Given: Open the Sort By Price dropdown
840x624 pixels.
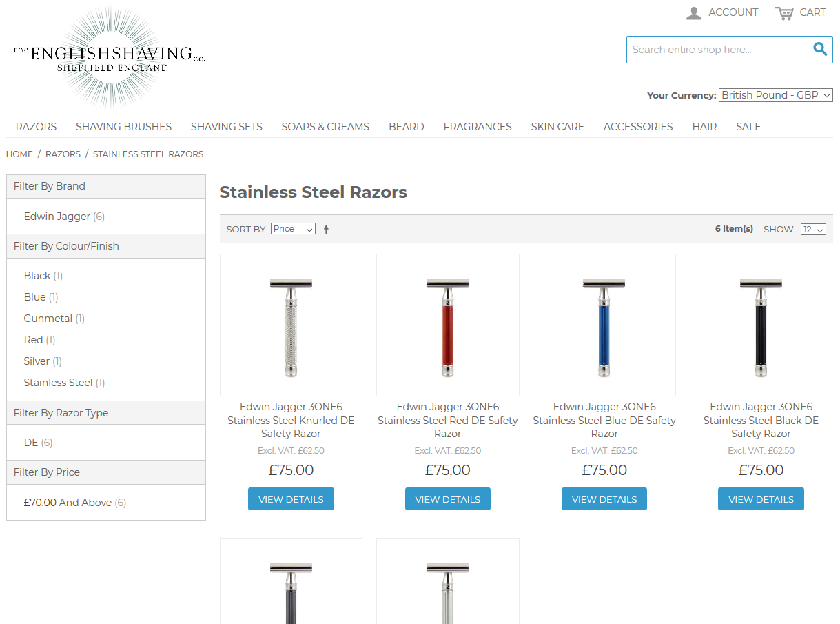Looking at the screenshot, I should [293, 229].
